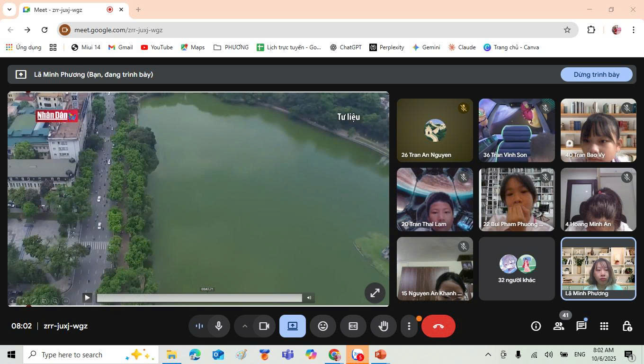Open the PHƯƠNG bookmarks folder
The image size is (644, 364).
(x=231, y=47)
